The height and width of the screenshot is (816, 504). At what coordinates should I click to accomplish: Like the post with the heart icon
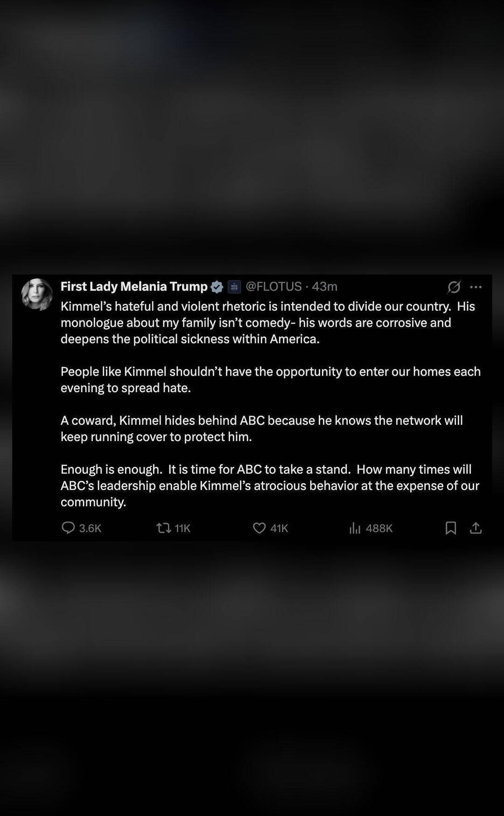(x=259, y=528)
